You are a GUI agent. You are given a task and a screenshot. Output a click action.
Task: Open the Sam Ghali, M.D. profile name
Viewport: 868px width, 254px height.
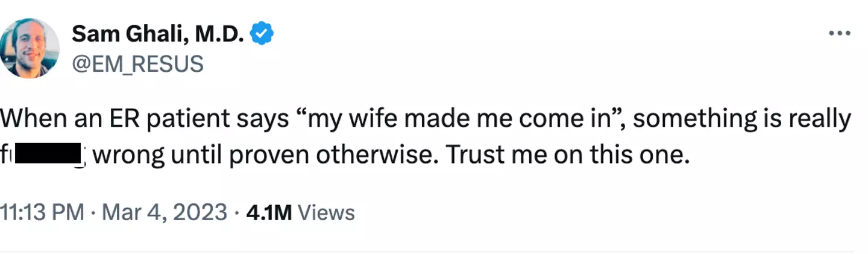coord(158,36)
